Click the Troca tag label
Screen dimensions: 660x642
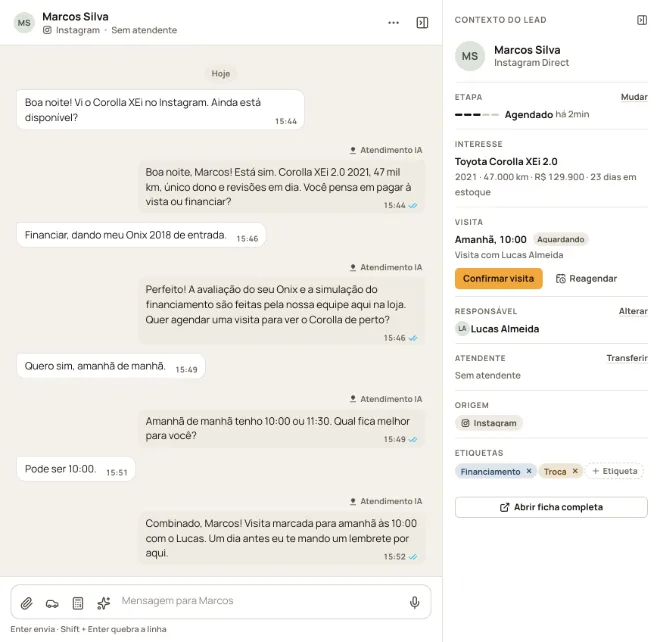(555, 472)
